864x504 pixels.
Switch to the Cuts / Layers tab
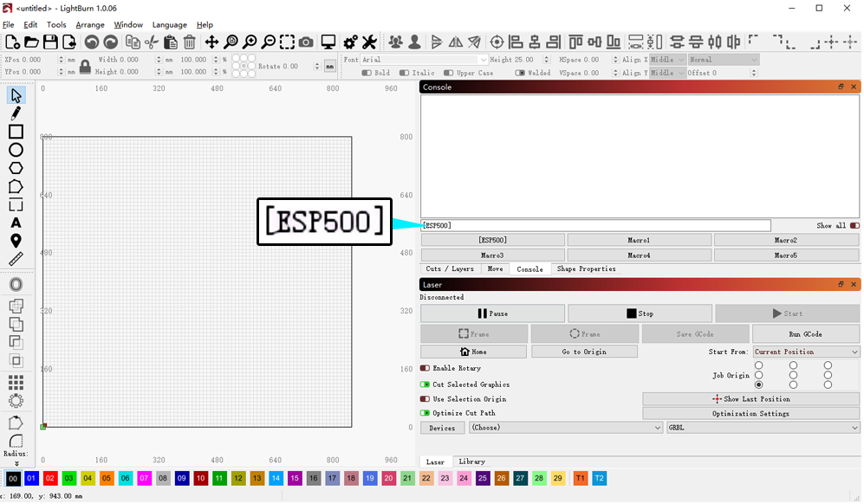click(450, 268)
